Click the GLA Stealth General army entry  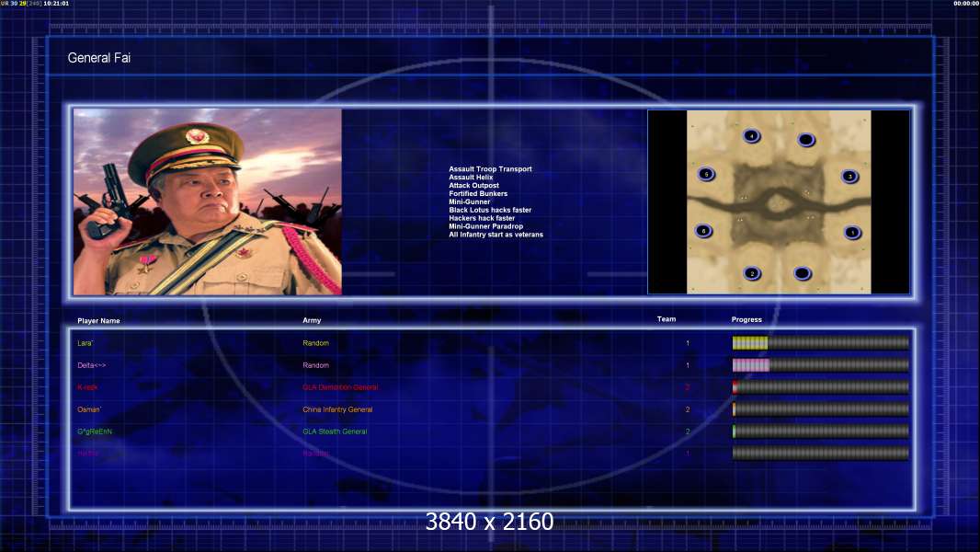tap(335, 431)
